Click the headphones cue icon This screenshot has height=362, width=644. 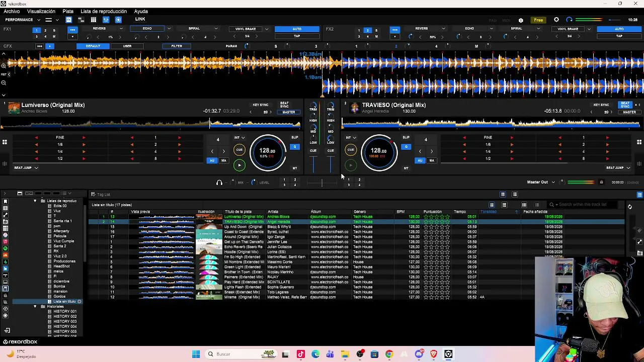tap(219, 183)
